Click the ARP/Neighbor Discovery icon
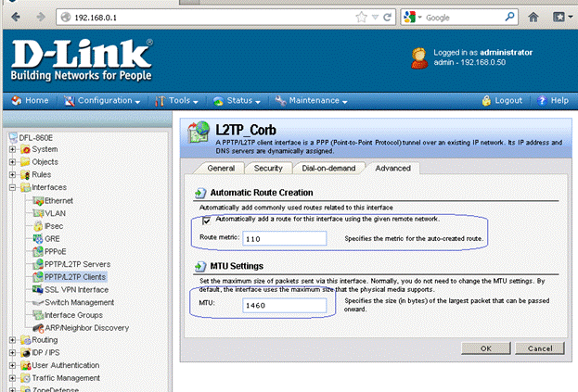This screenshot has height=392, width=578. pos(38,327)
